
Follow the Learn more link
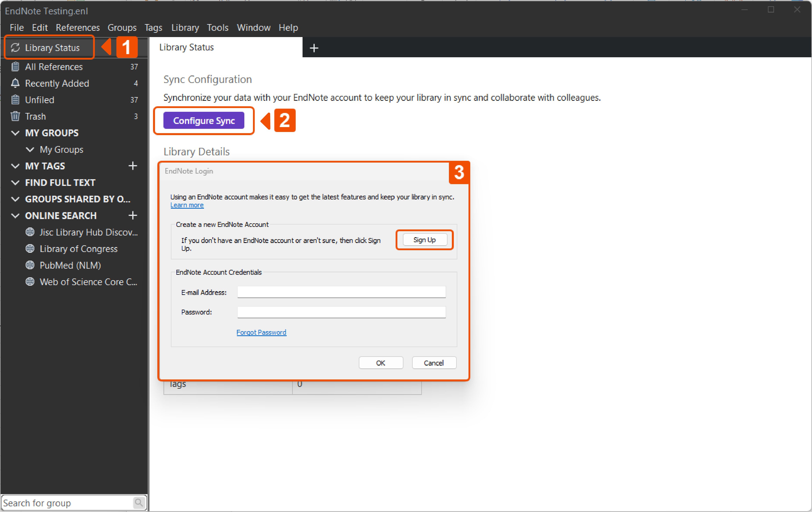pos(187,205)
